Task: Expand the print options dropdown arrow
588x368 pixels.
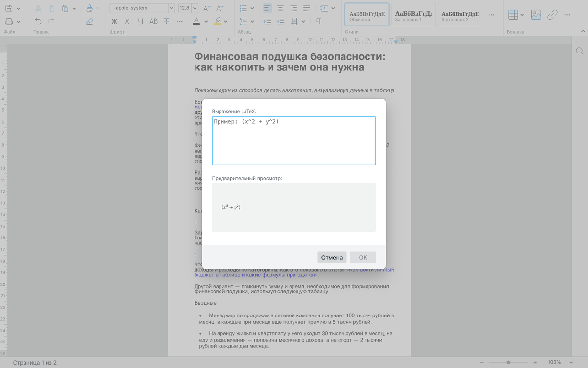Action: [19, 22]
